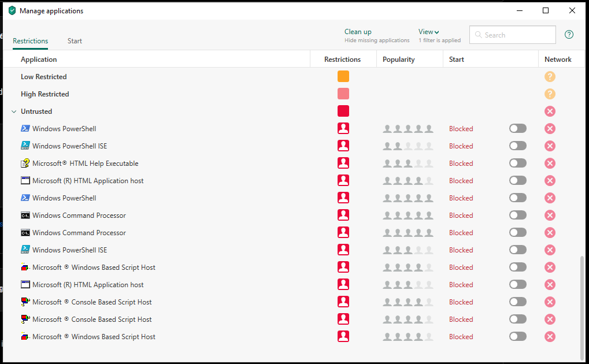This screenshot has width=589, height=364.
Task: Open the View filter dropdown
Action: pyautogui.click(x=428, y=32)
